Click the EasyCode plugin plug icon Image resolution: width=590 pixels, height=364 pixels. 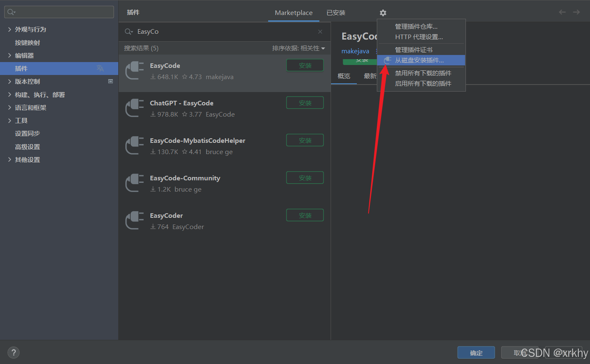point(134,70)
